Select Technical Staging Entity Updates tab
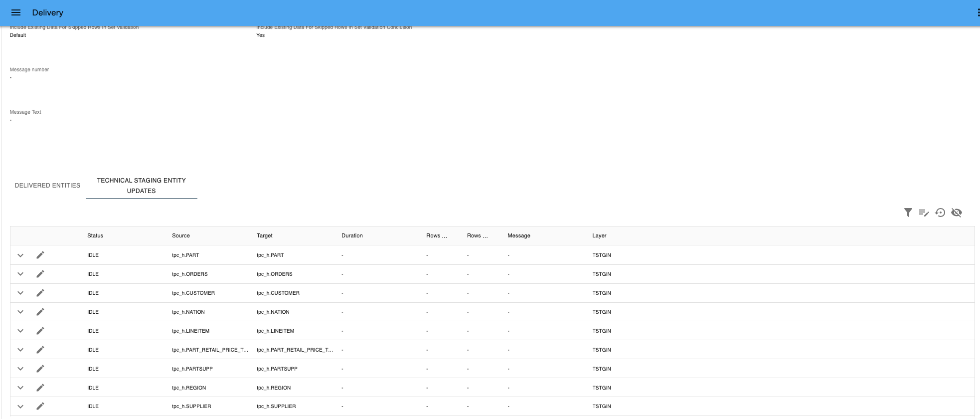This screenshot has height=419, width=980. coord(142,186)
